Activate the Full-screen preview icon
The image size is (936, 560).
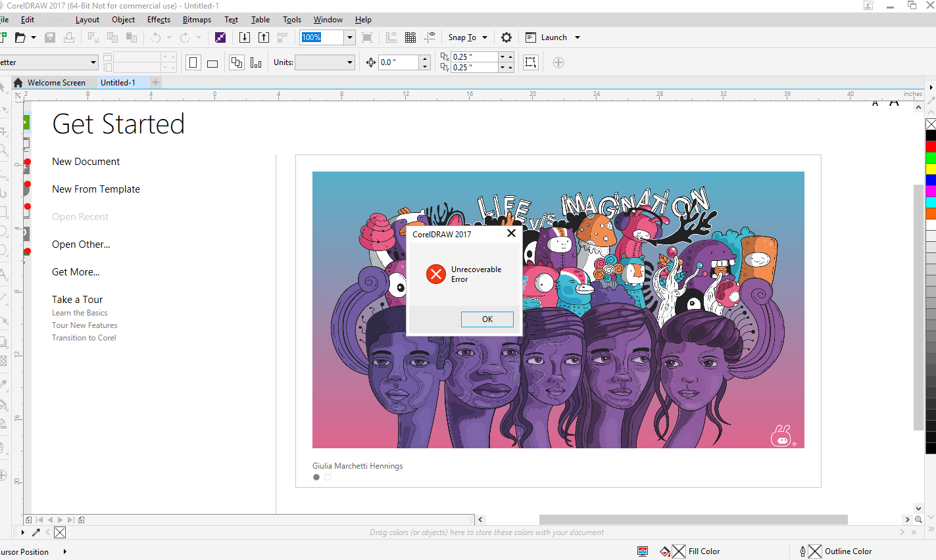(367, 37)
